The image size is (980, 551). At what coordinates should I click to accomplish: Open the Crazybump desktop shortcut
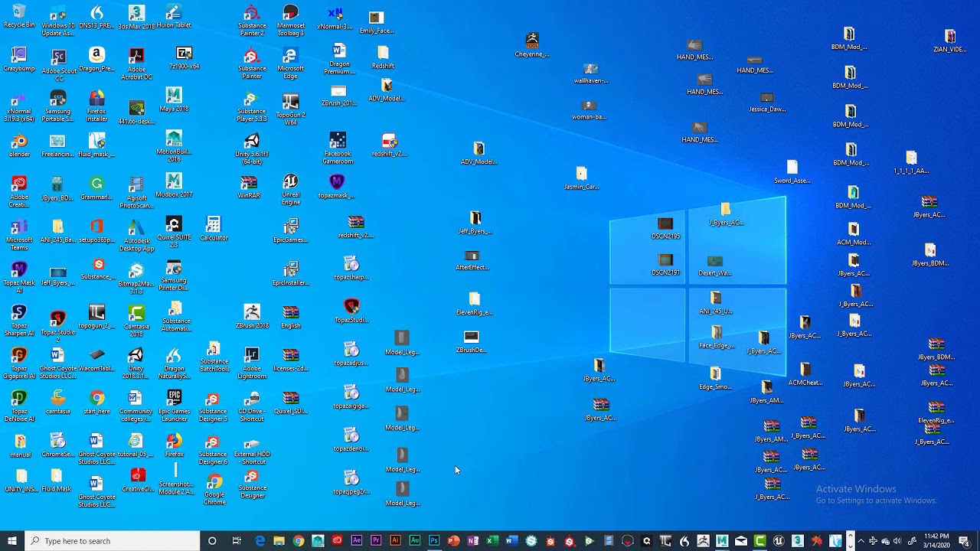pyautogui.click(x=19, y=59)
